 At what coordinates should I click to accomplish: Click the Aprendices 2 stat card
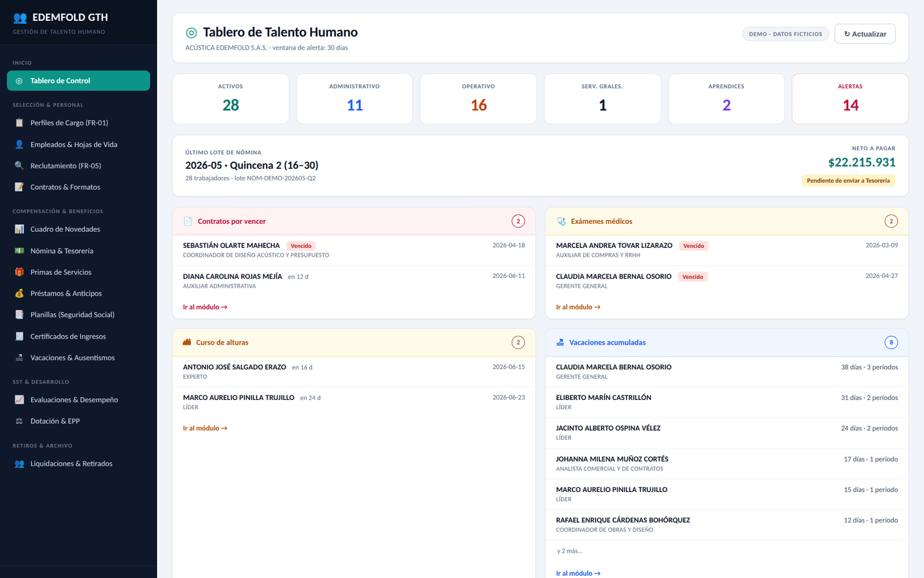click(x=726, y=99)
